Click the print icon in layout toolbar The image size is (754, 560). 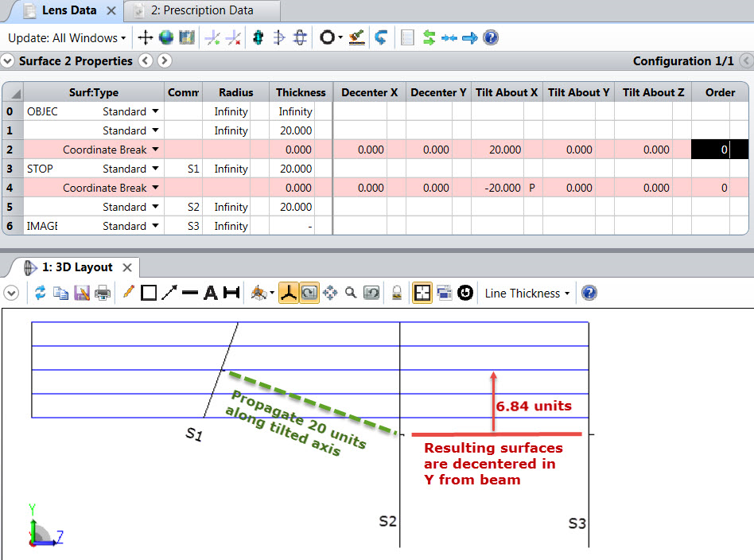point(103,293)
